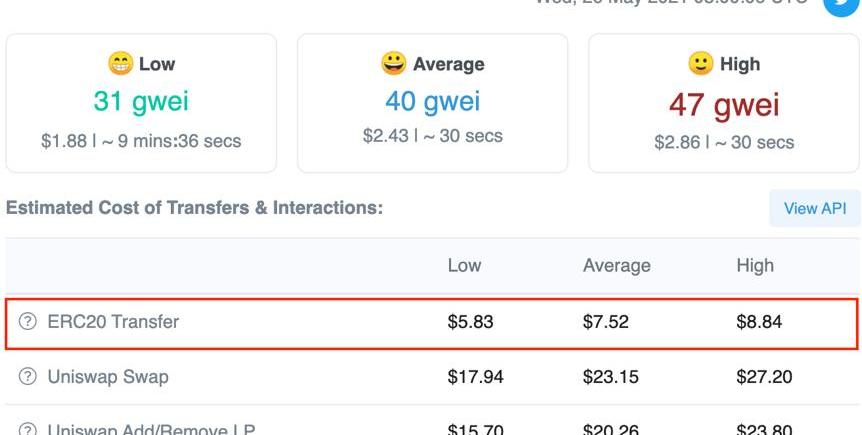Select the Average gas price card
This screenshot has height=435, width=862.
tap(433, 103)
